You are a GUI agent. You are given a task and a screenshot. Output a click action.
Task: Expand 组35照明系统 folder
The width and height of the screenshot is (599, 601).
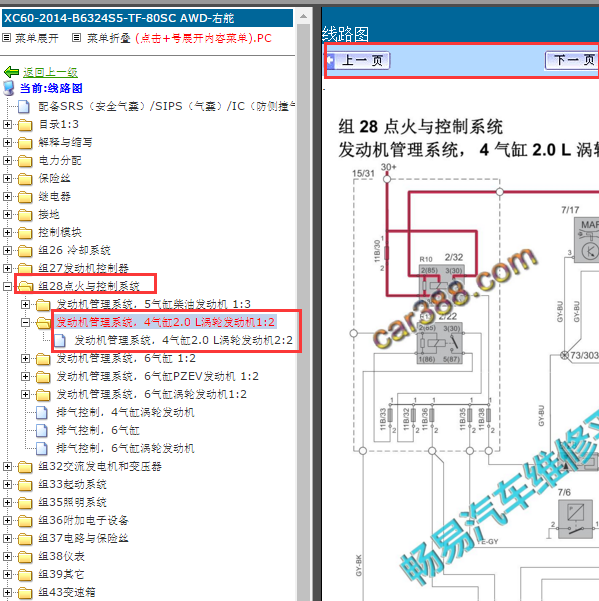[7, 502]
